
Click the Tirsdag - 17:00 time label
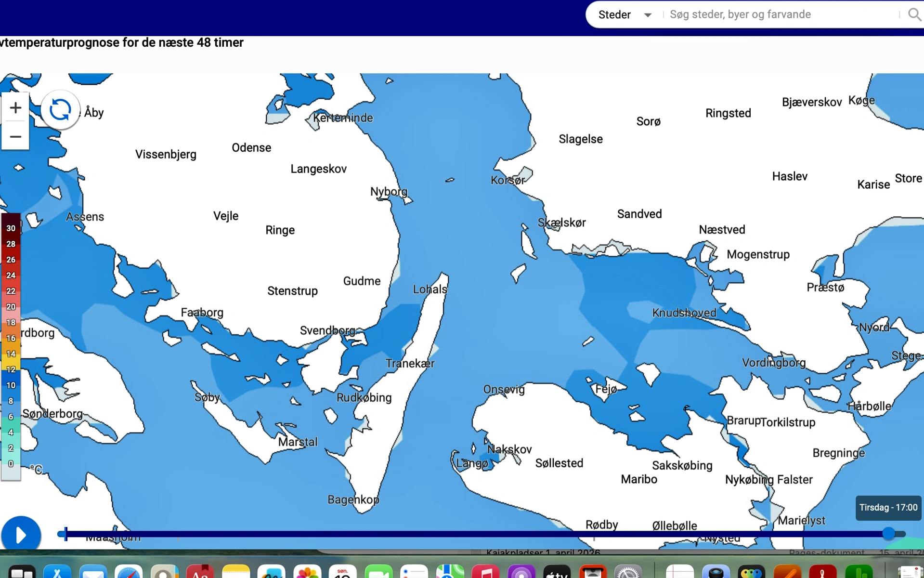coord(888,508)
